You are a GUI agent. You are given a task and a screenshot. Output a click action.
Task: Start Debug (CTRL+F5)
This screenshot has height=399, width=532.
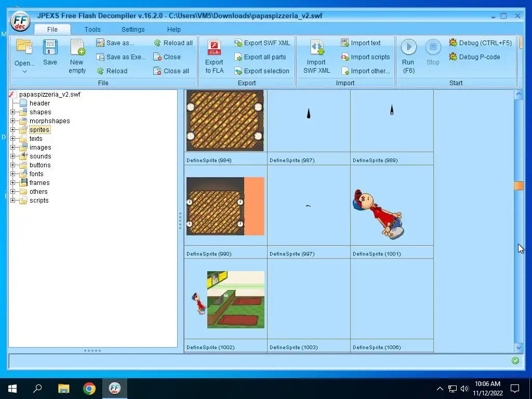480,43
